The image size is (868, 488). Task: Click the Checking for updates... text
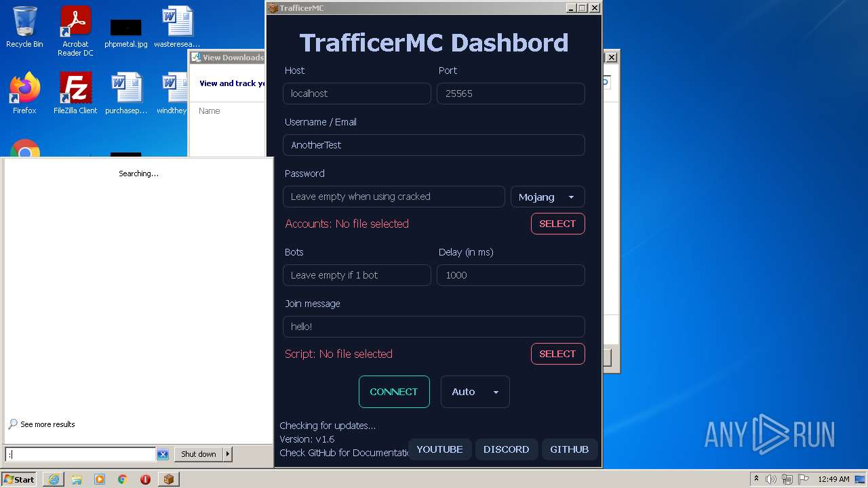point(328,426)
